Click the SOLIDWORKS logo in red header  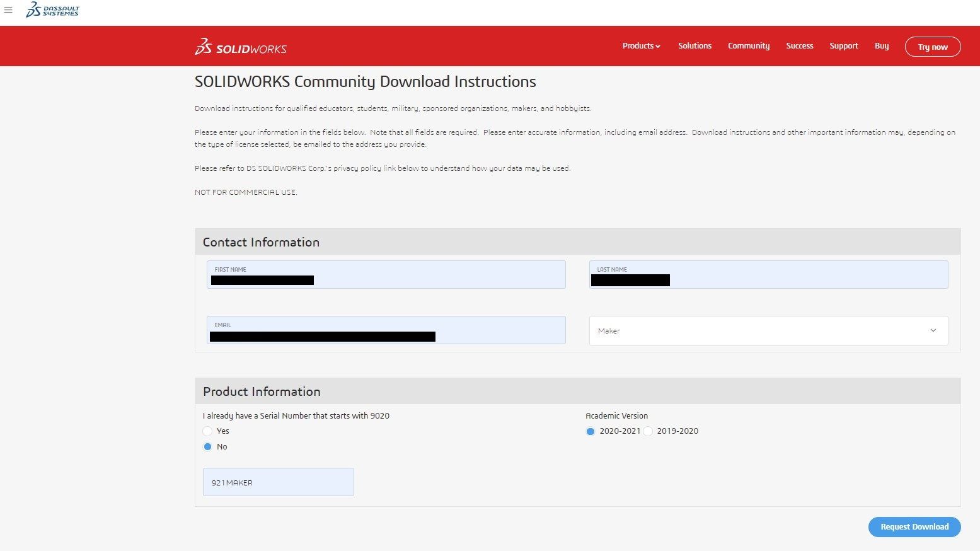tap(241, 47)
